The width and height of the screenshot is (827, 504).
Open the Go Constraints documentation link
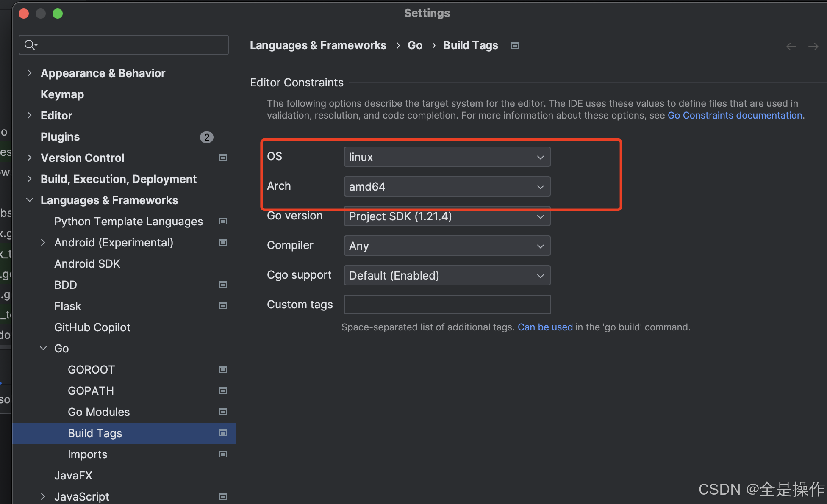[x=735, y=116]
